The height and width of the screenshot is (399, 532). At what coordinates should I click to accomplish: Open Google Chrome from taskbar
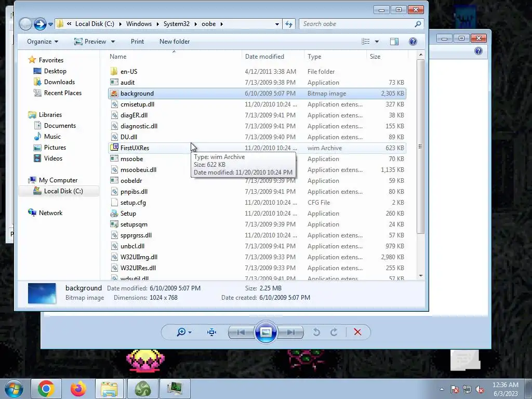(46, 389)
